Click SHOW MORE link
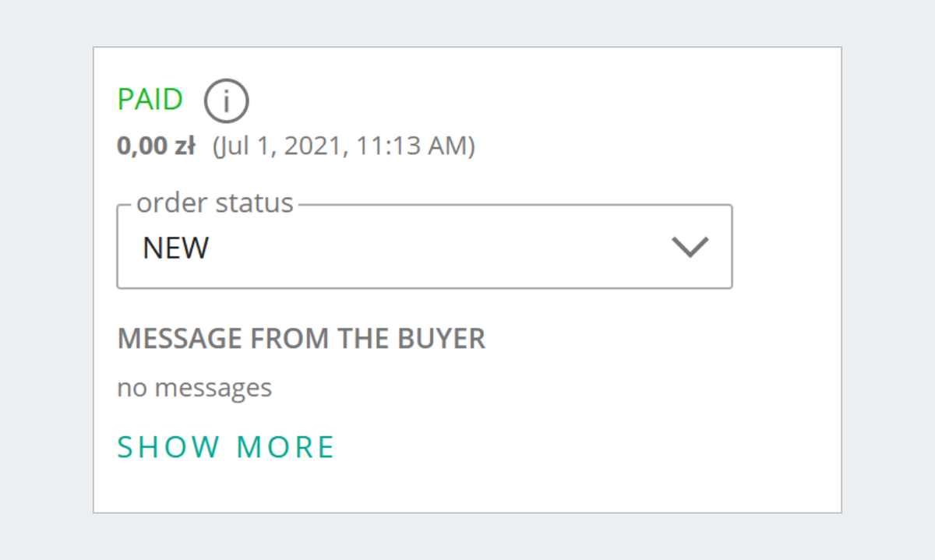Screen dimensions: 935x560 pyautogui.click(x=226, y=447)
